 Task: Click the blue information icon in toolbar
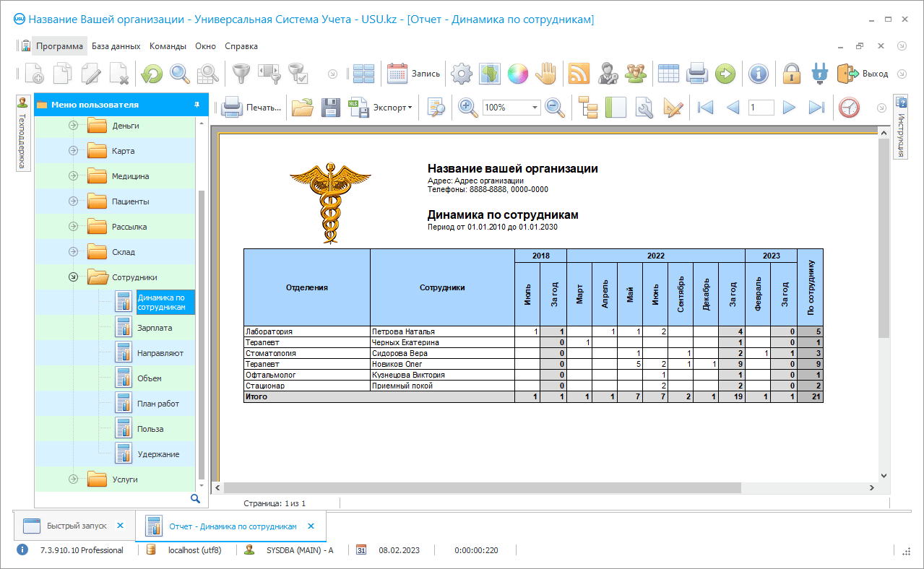tap(758, 73)
